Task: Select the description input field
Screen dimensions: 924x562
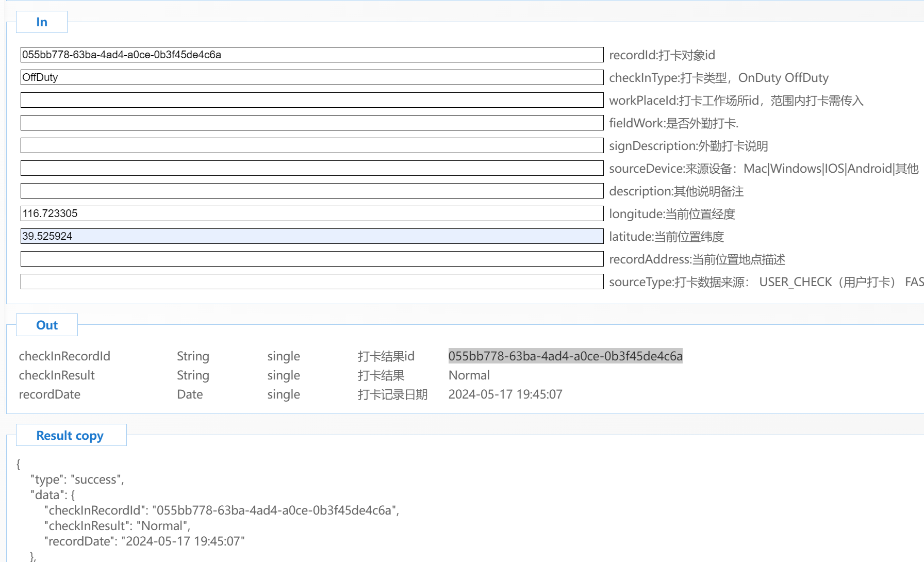Action: click(312, 191)
